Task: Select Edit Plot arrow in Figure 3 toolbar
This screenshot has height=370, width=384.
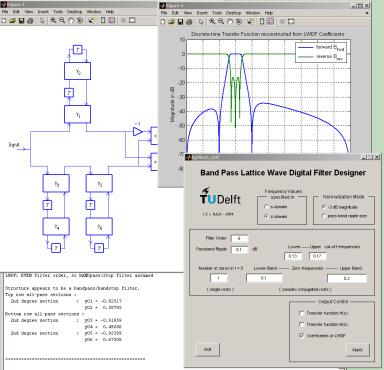Action: [42, 21]
